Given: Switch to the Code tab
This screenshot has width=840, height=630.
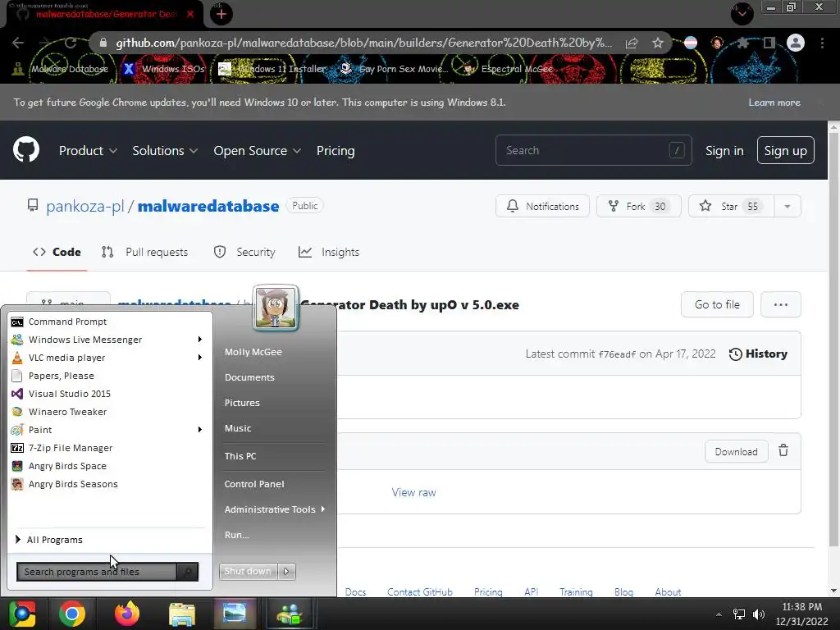Looking at the screenshot, I should click(x=57, y=252).
